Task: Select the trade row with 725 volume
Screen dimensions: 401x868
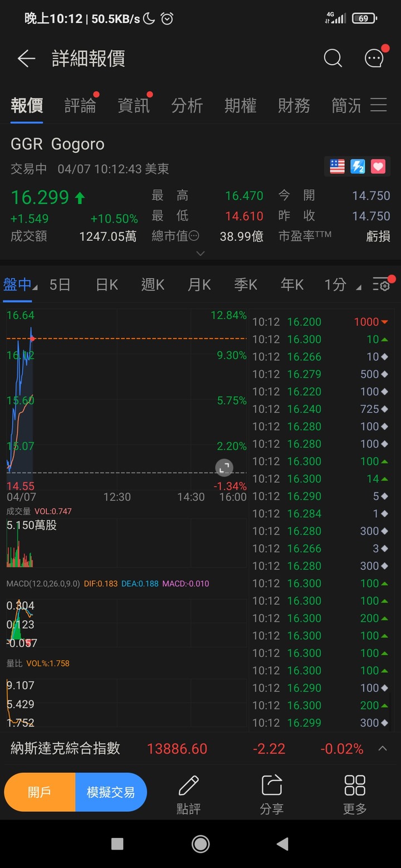Action: (321, 409)
